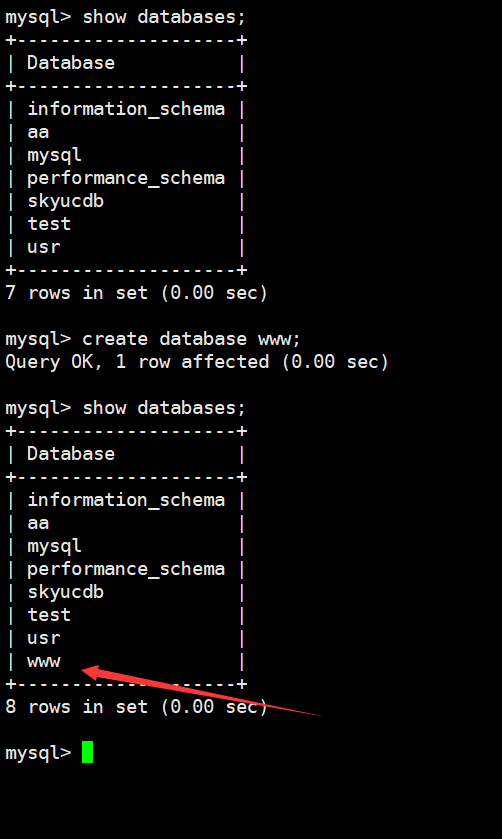This screenshot has height=839, width=502.
Task: Click 'skyucdb' in the second database list
Action: click(65, 592)
